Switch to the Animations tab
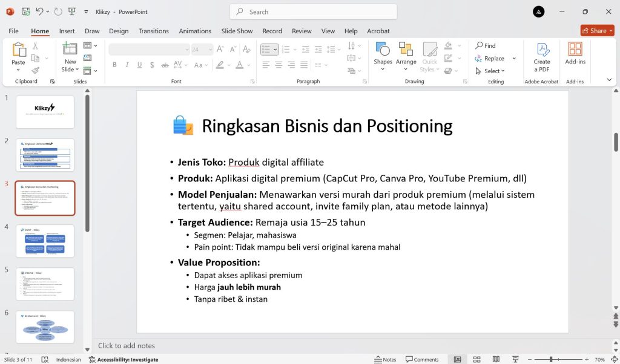Screen dimensions: 620x364 click(x=194, y=31)
